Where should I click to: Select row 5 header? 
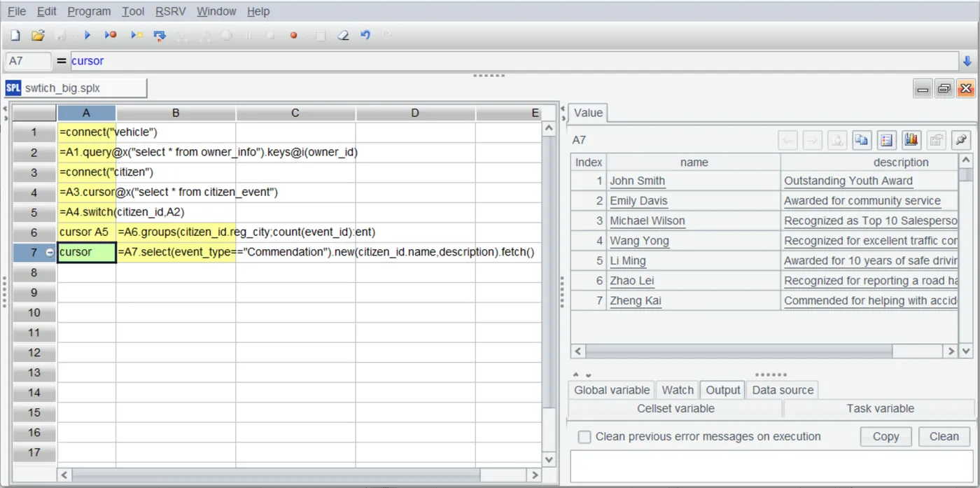(34, 212)
